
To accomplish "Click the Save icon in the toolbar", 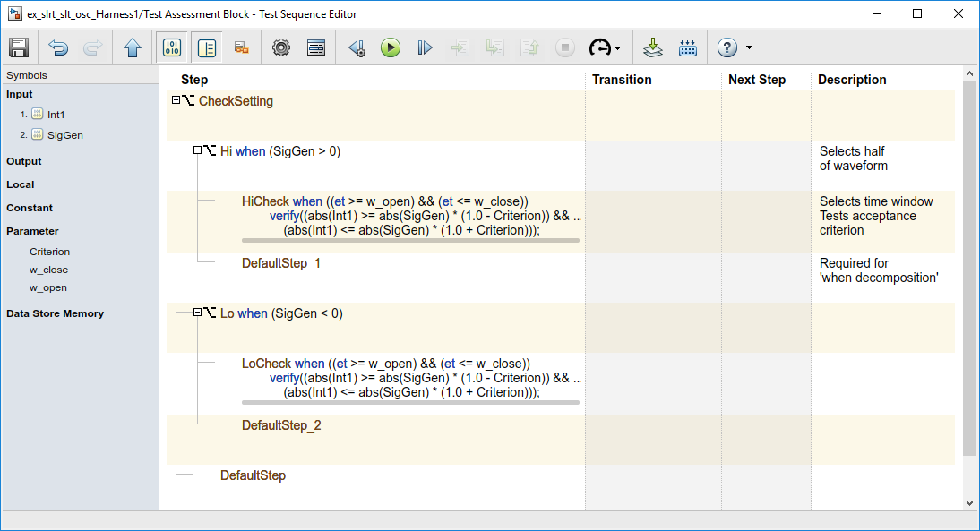I will tap(19, 48).
